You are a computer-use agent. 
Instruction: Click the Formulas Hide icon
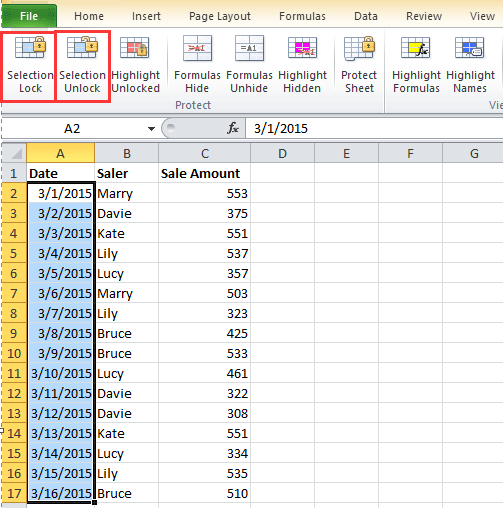197,48
